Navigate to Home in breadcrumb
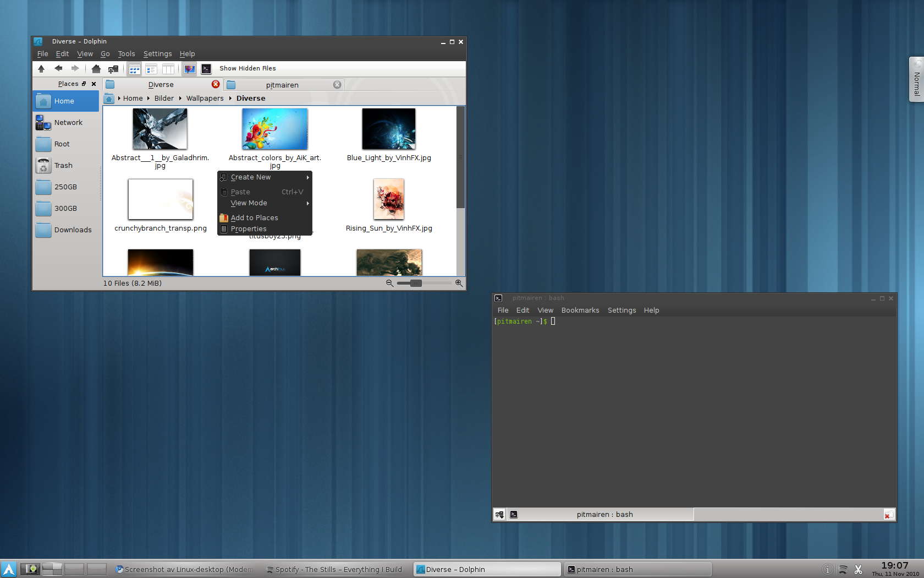 coord(133,99)
